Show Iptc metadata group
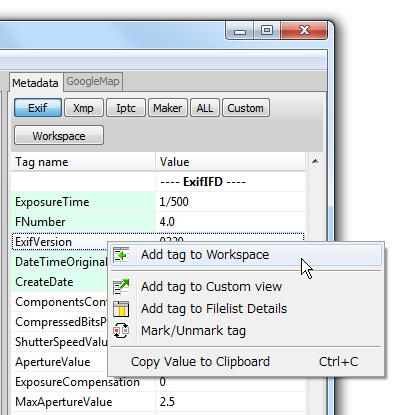Image resolution: width=395 pixels, height=415 pixels. tap(126, 108)
